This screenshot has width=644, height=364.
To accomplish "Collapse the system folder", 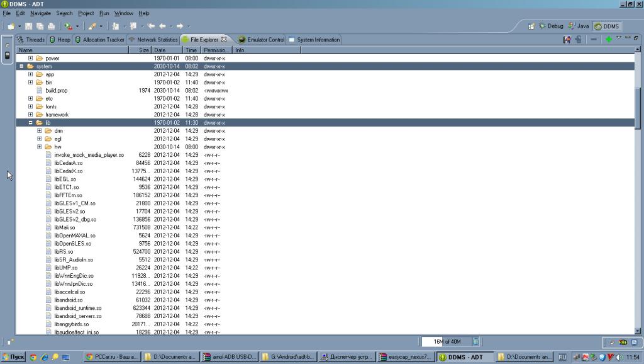I will pyautogui.click(x=21, y=66).
